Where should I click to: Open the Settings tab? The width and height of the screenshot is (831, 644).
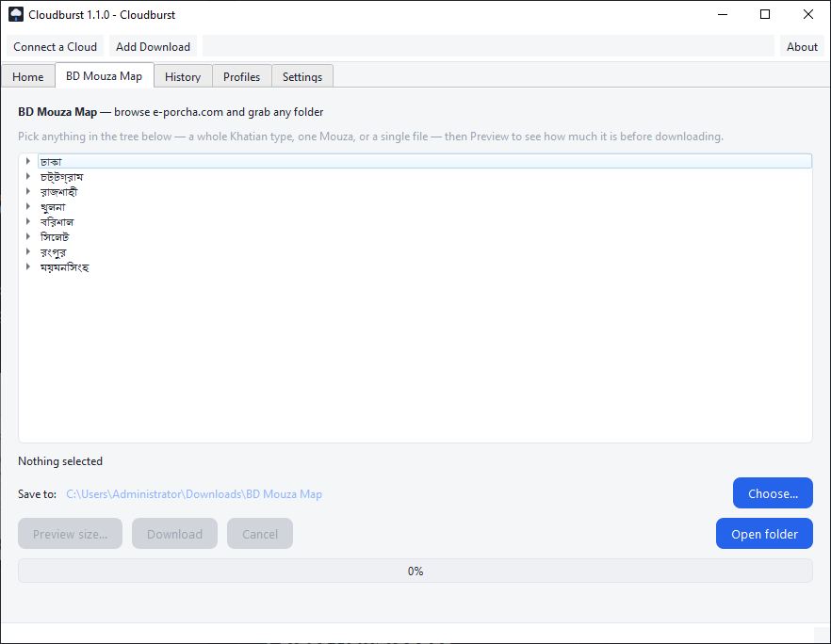(x=302, y=77)
